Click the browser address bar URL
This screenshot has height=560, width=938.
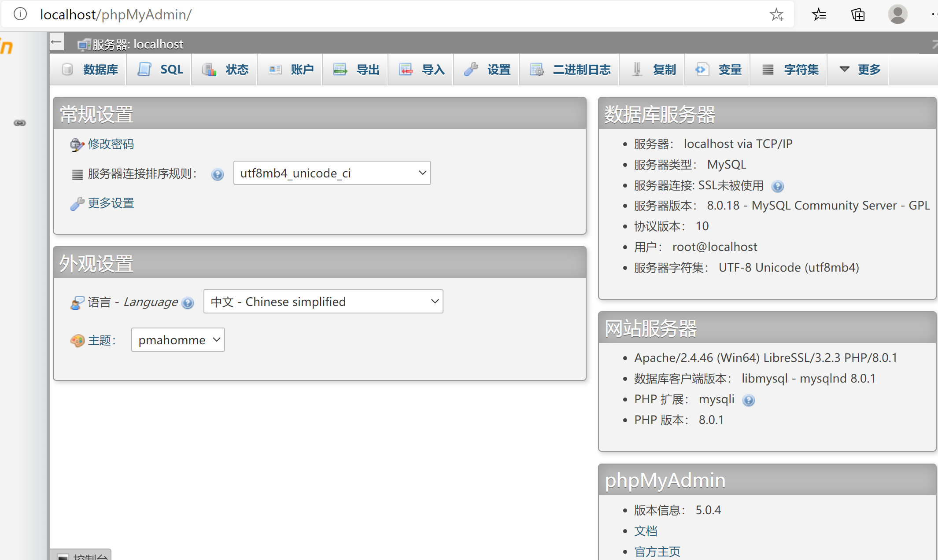(x=116, y=15)
